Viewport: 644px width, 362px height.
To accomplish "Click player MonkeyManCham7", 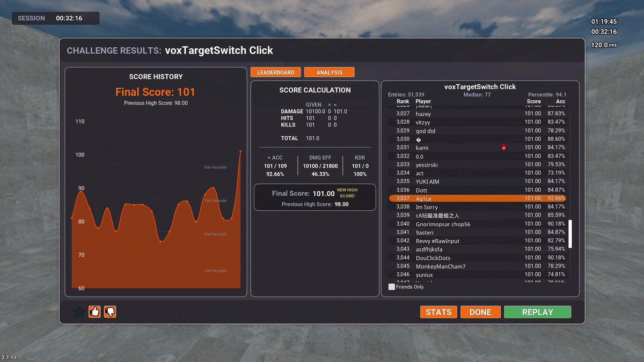I will 478,267.
